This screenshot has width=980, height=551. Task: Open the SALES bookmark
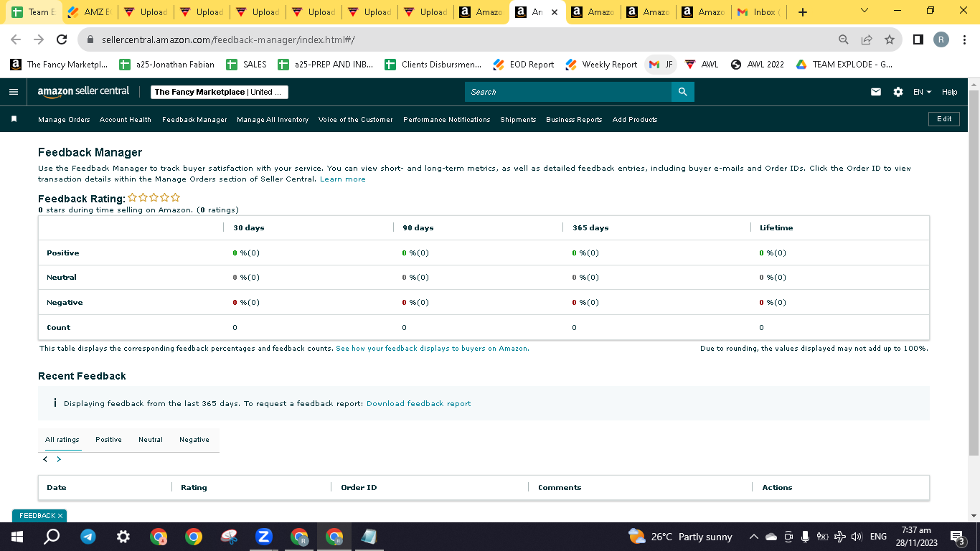click(247, 65)
